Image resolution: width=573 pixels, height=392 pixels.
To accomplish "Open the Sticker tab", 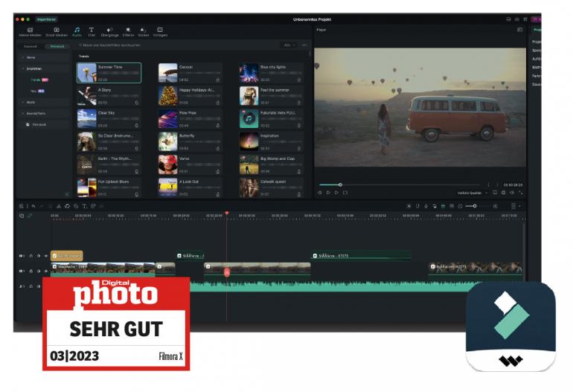I will 143,32.
